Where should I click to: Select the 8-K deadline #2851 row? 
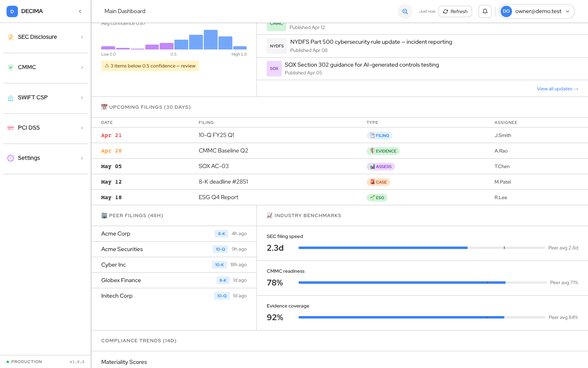[340, 182]
